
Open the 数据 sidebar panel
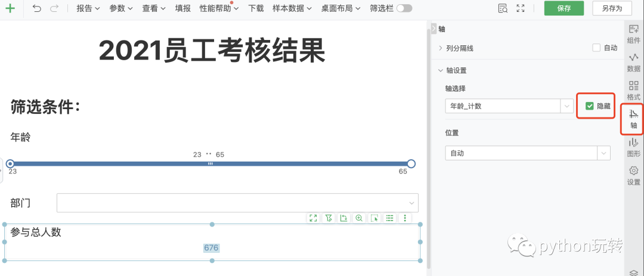634,63
